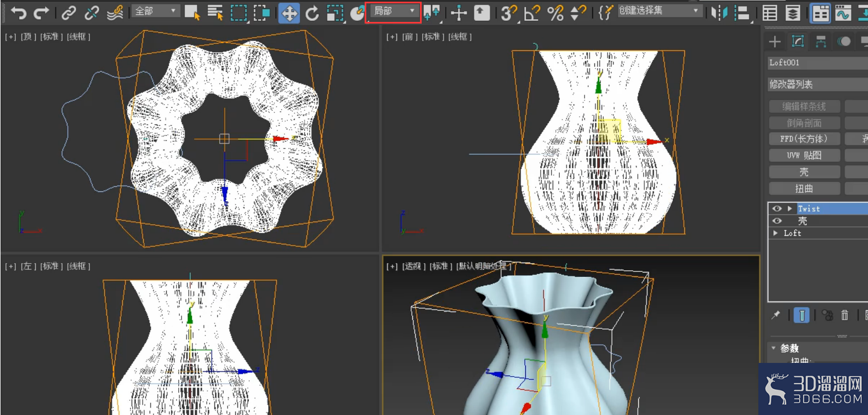Activate Select and Scale tool
Viewport: 868px width, 415px height.
[334, 13]
